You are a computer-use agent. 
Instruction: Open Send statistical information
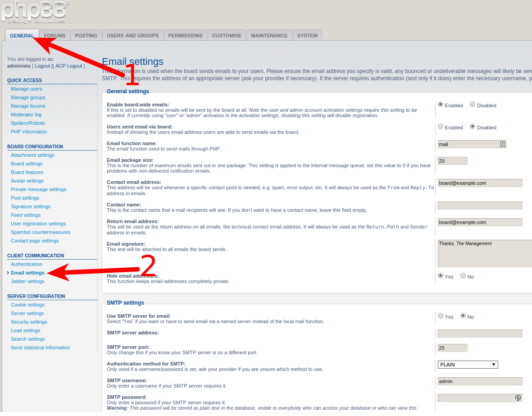tap(41, 348)
